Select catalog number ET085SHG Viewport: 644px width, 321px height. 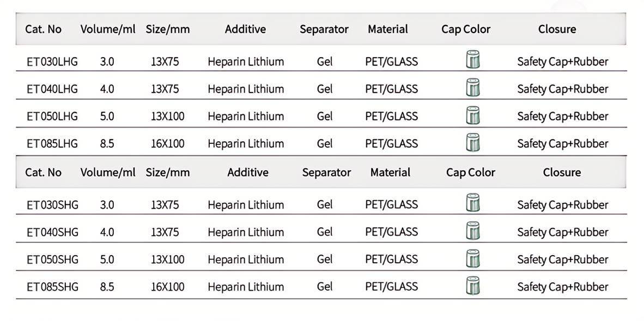[x=52, y=287]
